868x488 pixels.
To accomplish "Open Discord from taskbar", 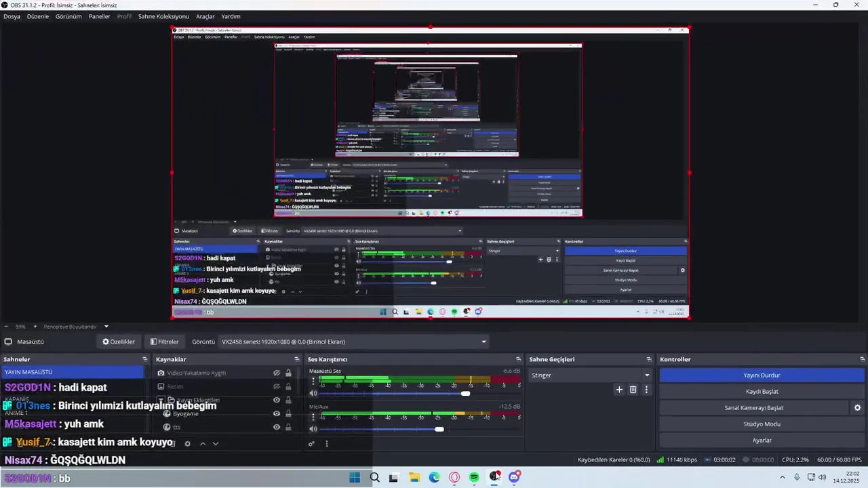I will point(514,477).
